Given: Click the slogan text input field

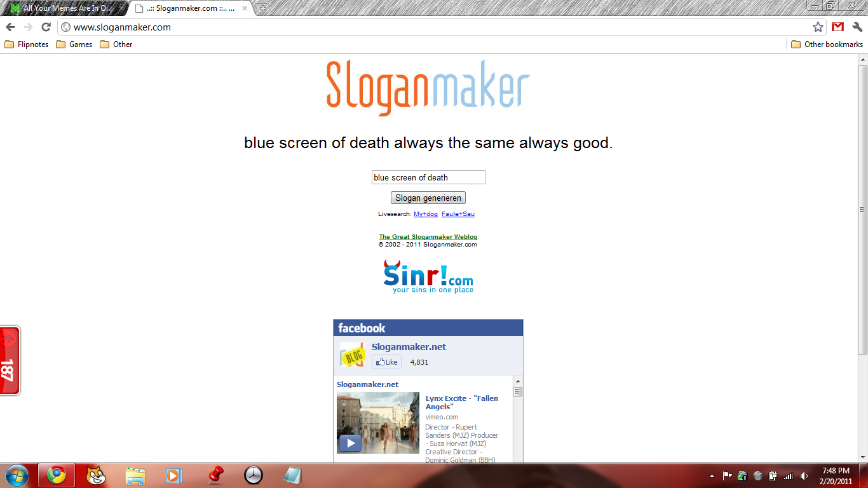Looking at the screenshot, I should [x=428, y=177].
